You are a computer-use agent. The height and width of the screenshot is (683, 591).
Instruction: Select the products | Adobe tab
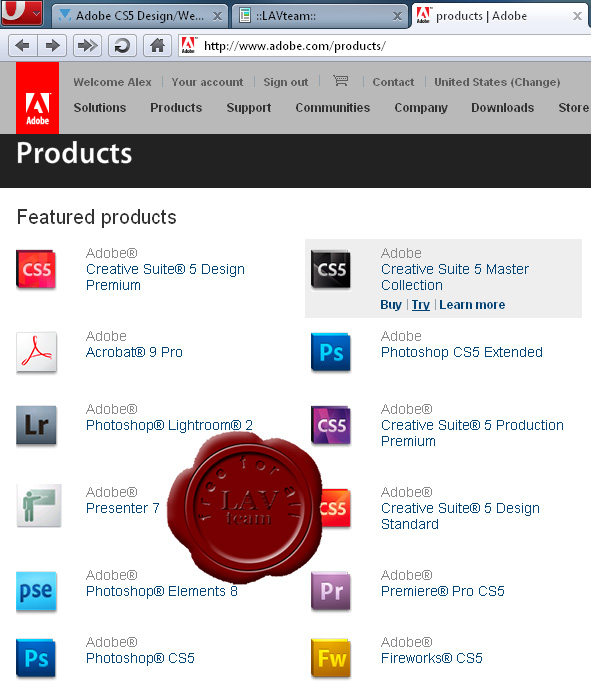pos(500,16)
